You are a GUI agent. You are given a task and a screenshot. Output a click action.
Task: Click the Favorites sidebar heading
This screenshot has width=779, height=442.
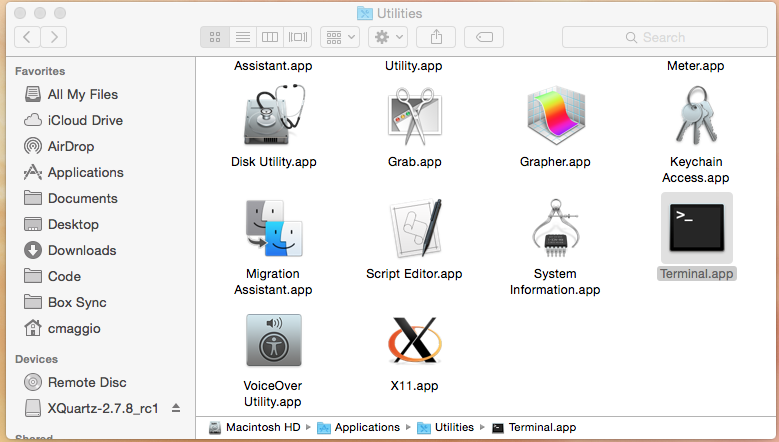[40, 71]
